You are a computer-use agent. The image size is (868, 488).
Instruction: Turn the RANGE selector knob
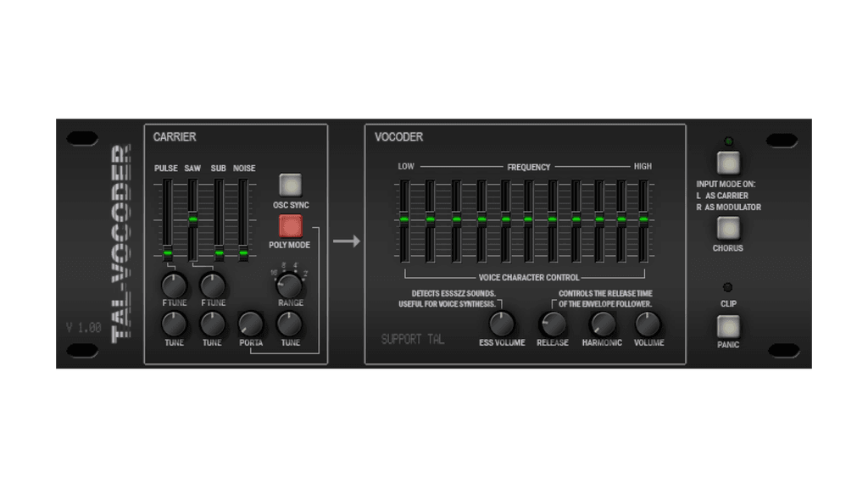point(289,286)
